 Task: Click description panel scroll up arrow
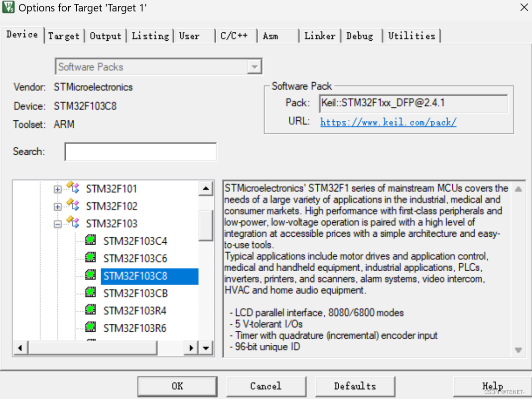tap(518, 189)
